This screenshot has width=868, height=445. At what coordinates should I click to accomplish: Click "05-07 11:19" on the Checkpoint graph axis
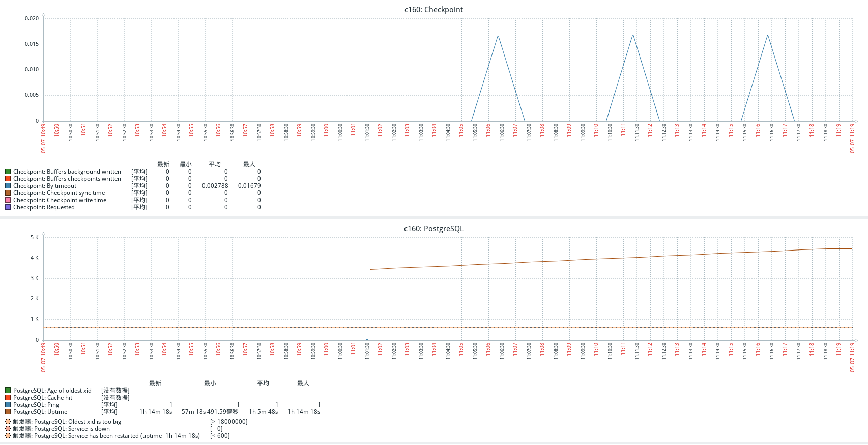pyautogui.click(x=853, y=138)
